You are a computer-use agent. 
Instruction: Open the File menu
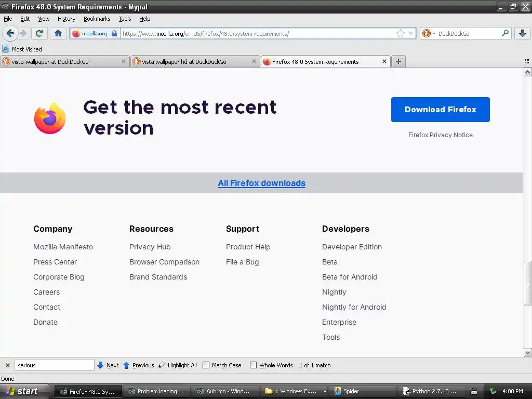(x=8, y=19)
